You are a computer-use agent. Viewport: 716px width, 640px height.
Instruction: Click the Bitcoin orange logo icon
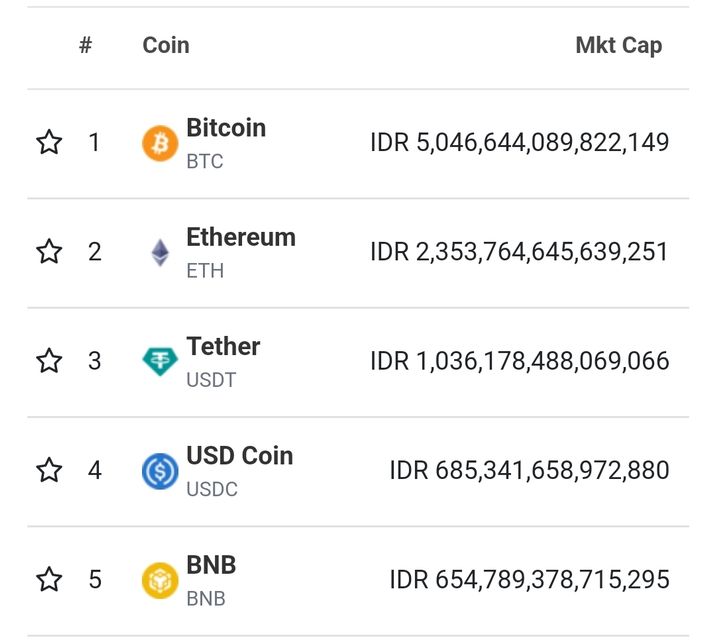tap(160, 143)
